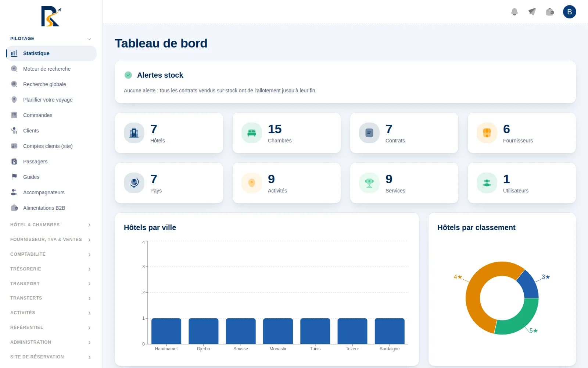Click the Hammamet bar in chart
The height and width of the screenshot is (368, 588).
coord(166,331)
